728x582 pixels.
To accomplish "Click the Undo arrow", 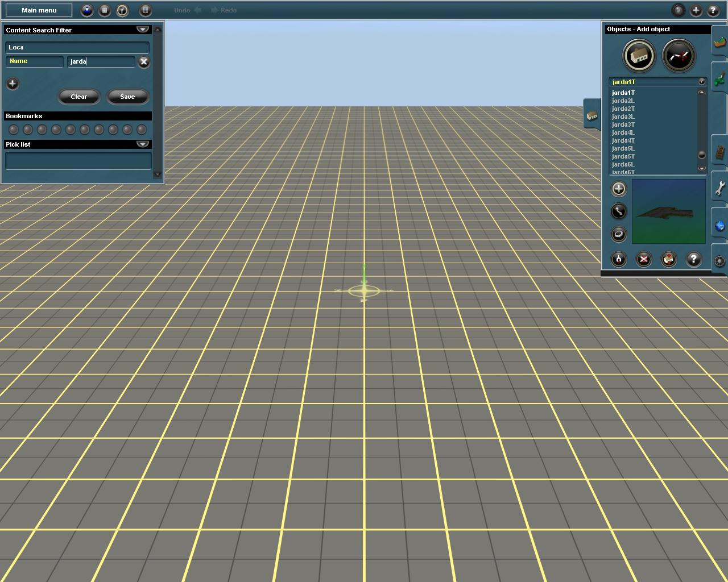I will coord(197,10).
